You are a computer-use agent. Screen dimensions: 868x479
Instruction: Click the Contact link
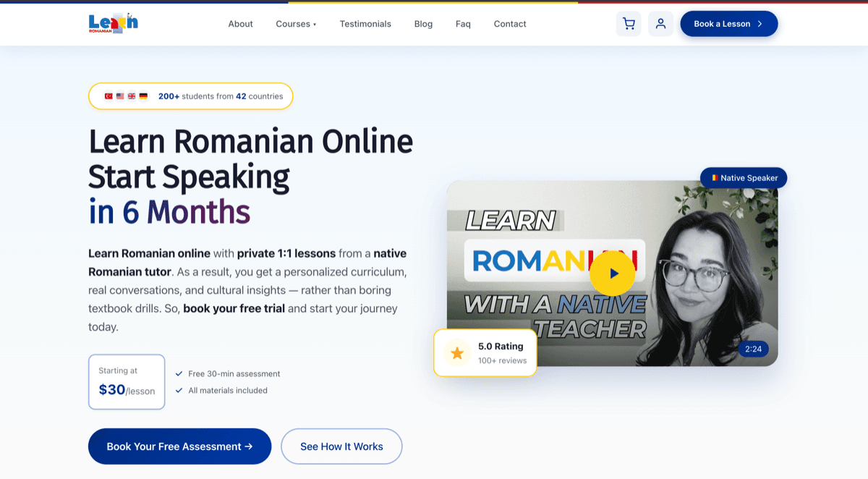point(509,23)
